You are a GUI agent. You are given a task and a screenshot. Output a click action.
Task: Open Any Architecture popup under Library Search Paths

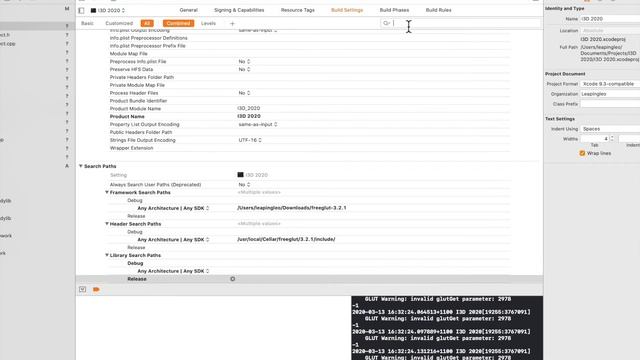click(x=173, y=271)
